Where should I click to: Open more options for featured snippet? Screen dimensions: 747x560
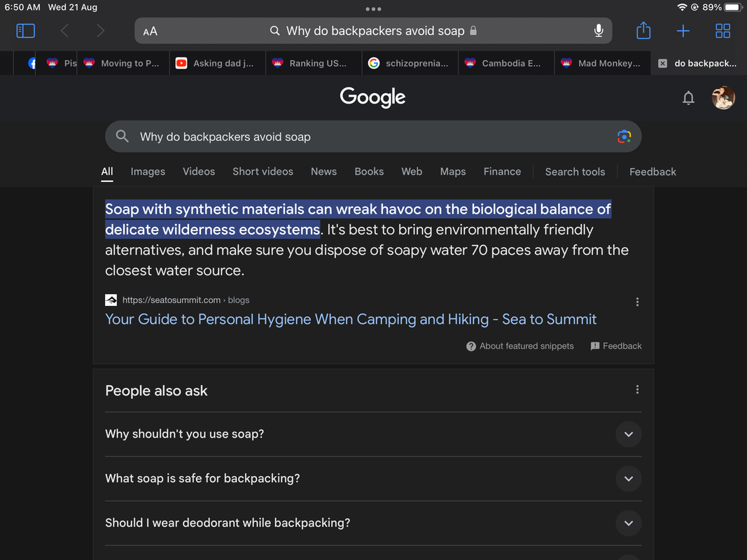637,302
